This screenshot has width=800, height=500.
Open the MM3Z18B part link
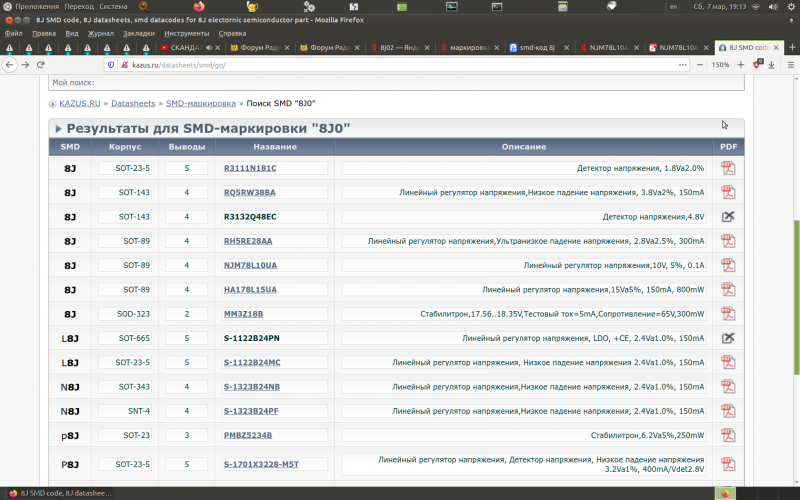[x=243, y=314]
